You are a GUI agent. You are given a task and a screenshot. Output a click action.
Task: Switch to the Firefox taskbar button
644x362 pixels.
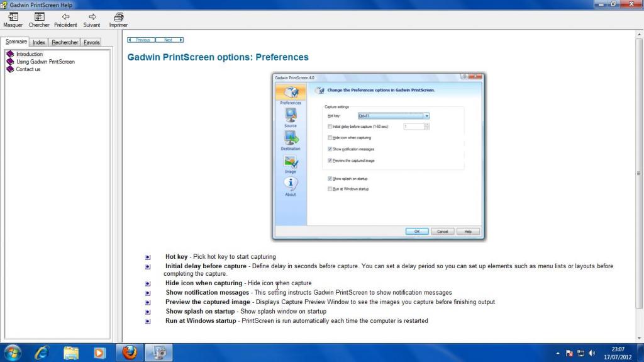tap(130, 353)
